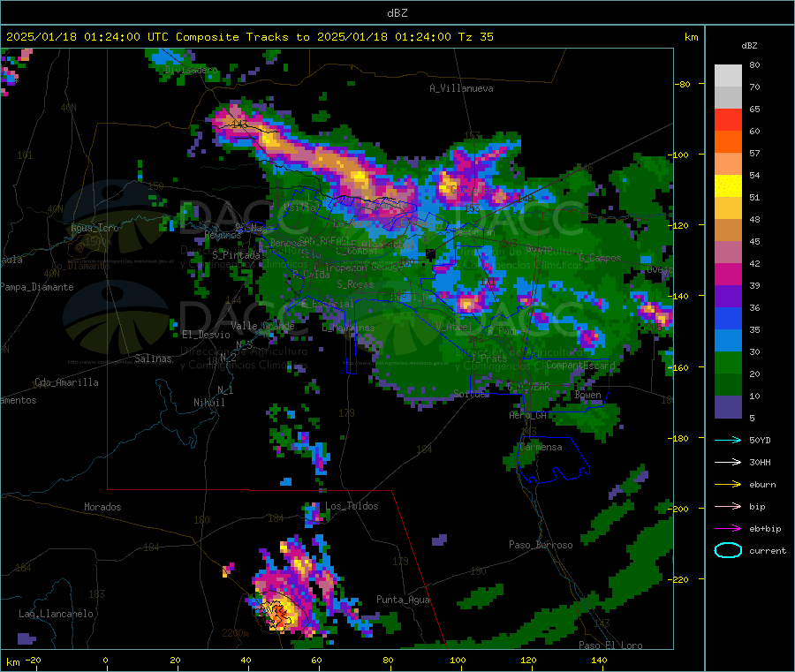Click the '-200' tick on right axis
This screenshot has height=672, width=795.
tap(678, 509)
